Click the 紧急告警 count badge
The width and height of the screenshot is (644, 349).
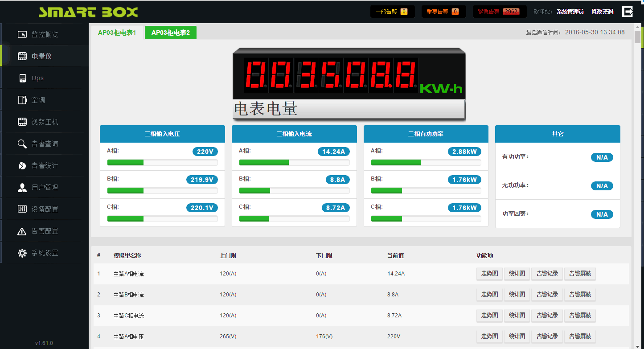pos(511,12)
